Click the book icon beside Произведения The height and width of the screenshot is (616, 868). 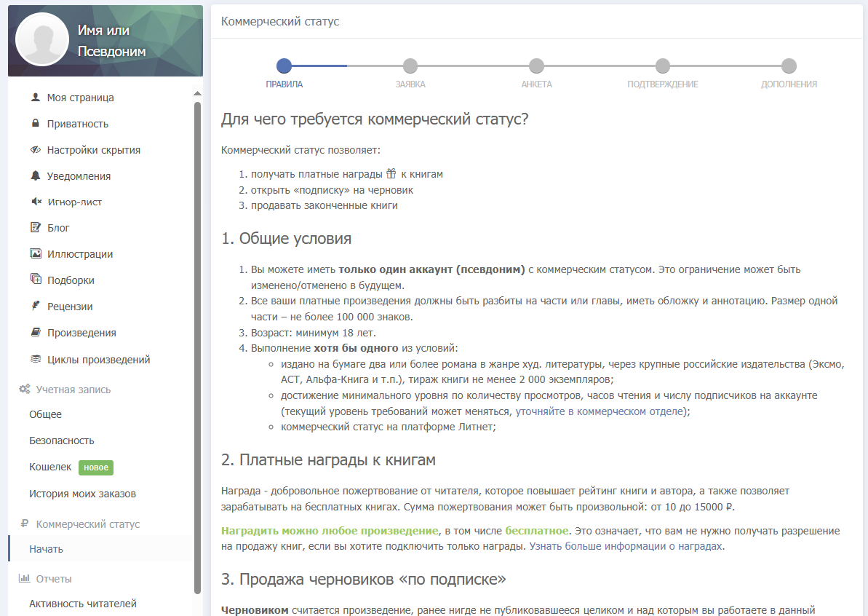click(36, 332)
